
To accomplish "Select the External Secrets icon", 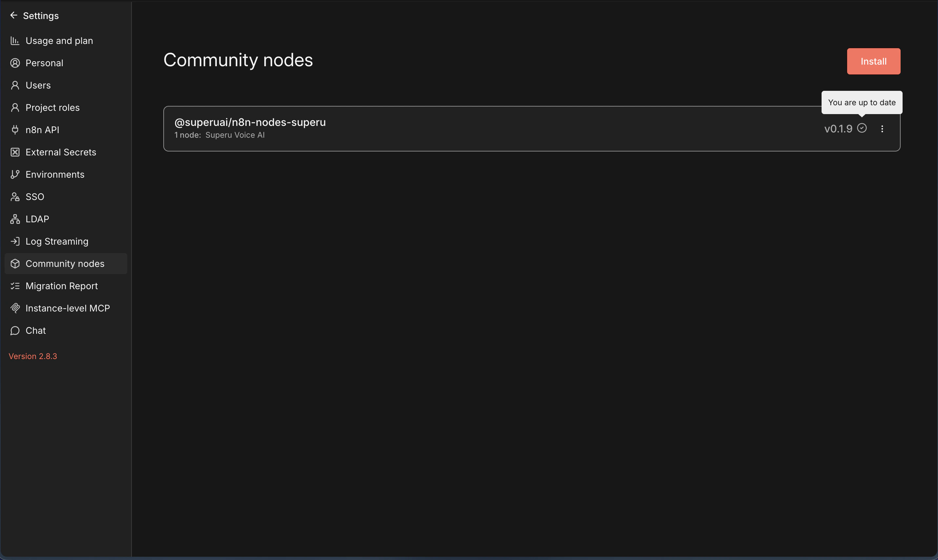I will point(15,152).
